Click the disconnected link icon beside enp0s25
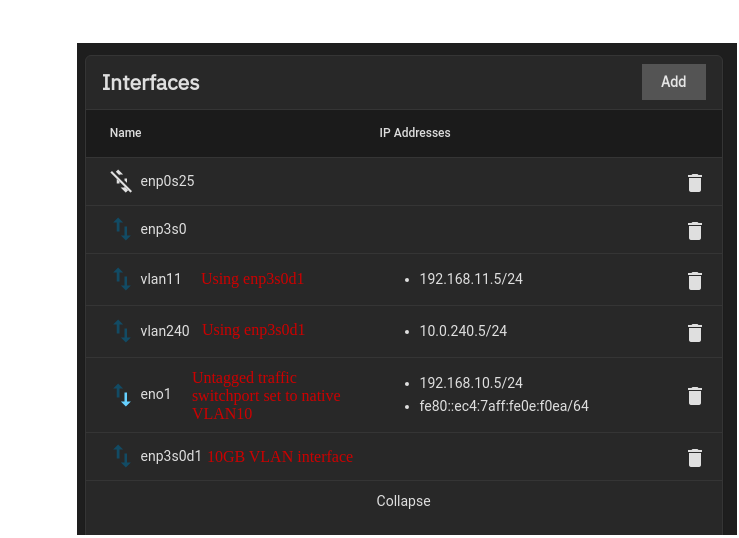739x538 pixels. [x=121, y=181]
